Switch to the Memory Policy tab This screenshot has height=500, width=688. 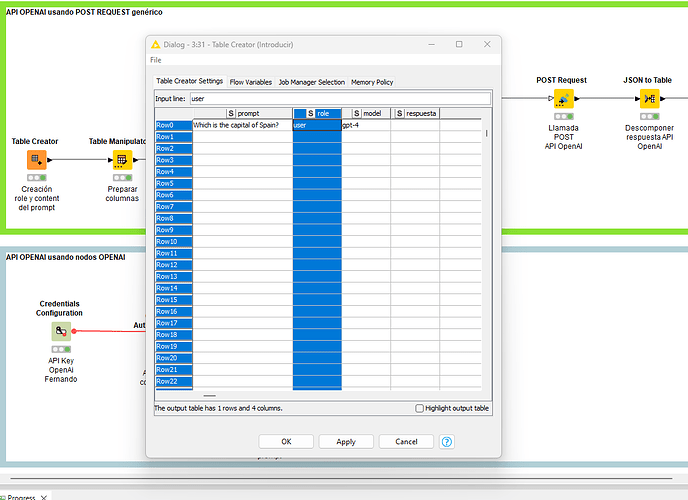pos(372,82)
